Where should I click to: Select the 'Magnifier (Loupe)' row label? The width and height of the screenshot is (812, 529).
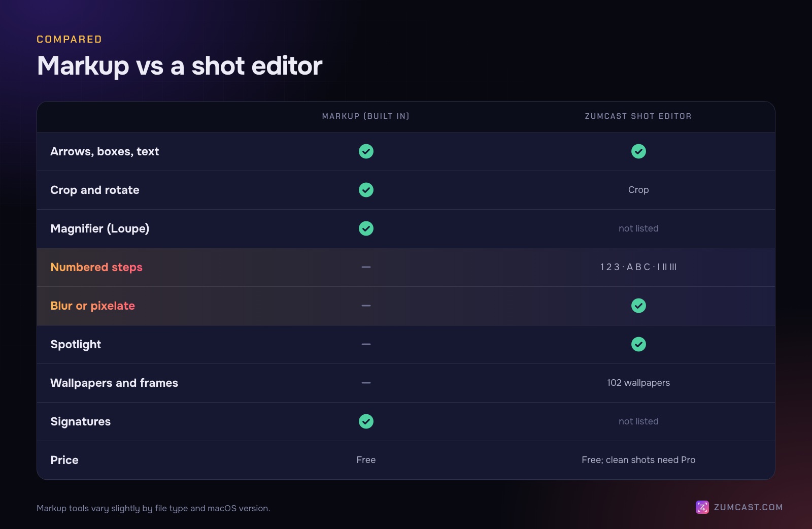tap(100, 228)
